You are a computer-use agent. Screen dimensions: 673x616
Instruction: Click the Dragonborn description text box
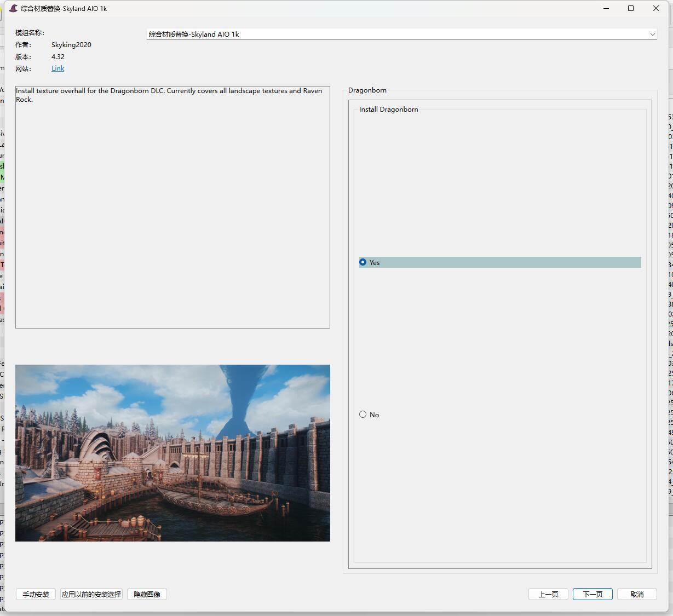(172, 207)
